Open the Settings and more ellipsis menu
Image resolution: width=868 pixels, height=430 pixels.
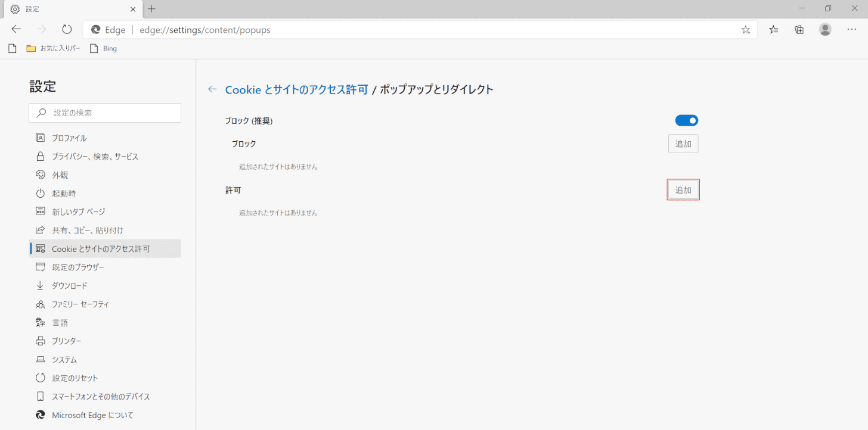(x=852, y=30)
